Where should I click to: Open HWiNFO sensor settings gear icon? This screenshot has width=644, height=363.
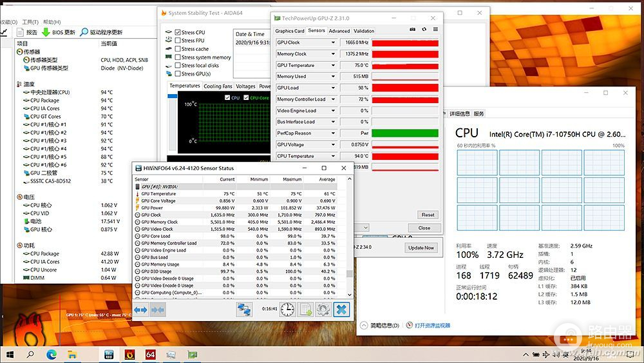click(323, 309)
